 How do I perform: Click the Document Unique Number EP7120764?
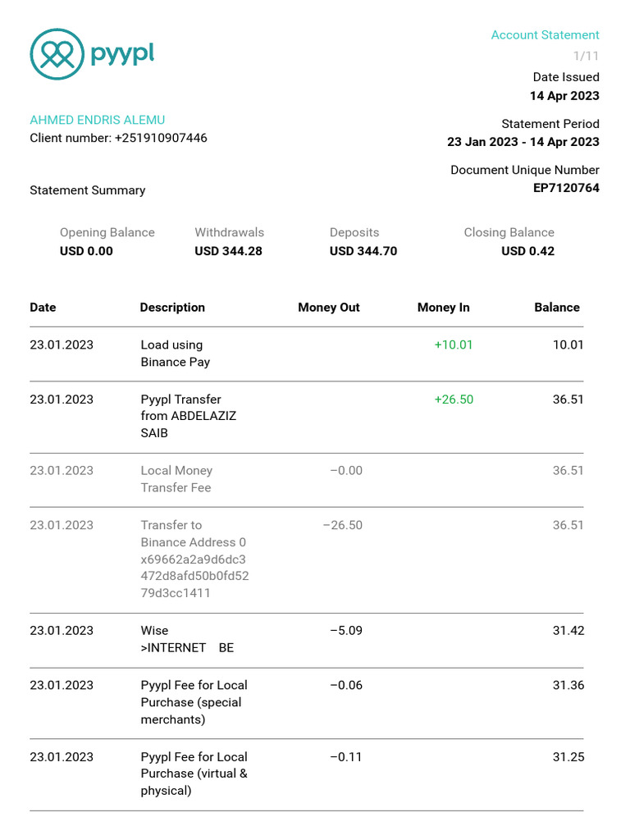pyautogui.click(x=566, y=188)
